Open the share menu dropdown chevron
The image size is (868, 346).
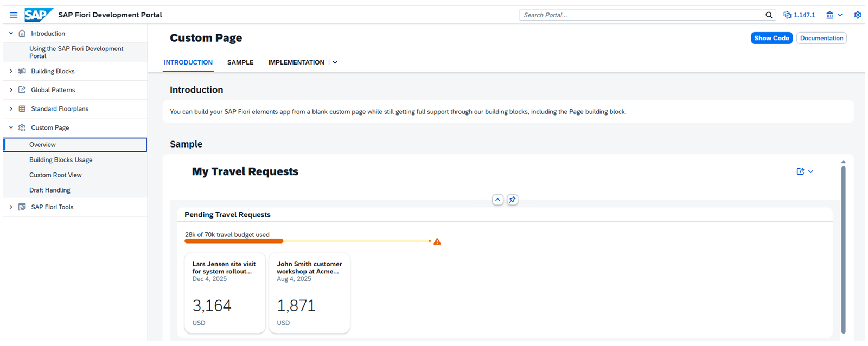pos(810,171)
